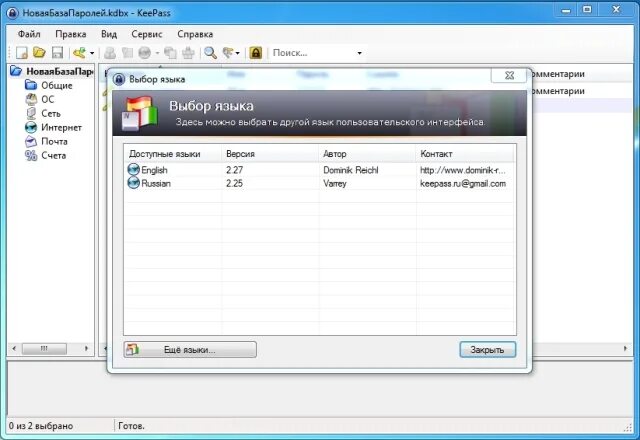Viewport: 640px width, 440px height.
Task: Sort by Контакт column header
Action: (465, 154)
